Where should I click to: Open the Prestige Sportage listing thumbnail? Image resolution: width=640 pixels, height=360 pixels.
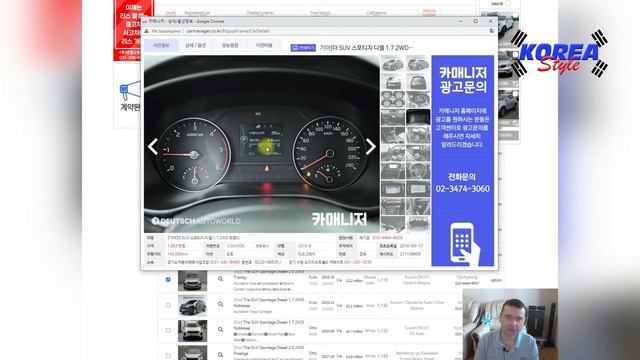pos(192,353)
